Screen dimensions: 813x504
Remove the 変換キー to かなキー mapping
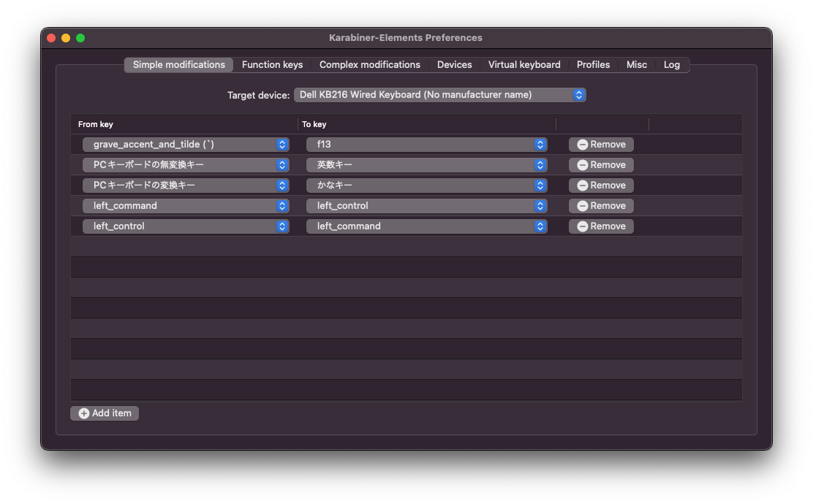tap(601, 186)
